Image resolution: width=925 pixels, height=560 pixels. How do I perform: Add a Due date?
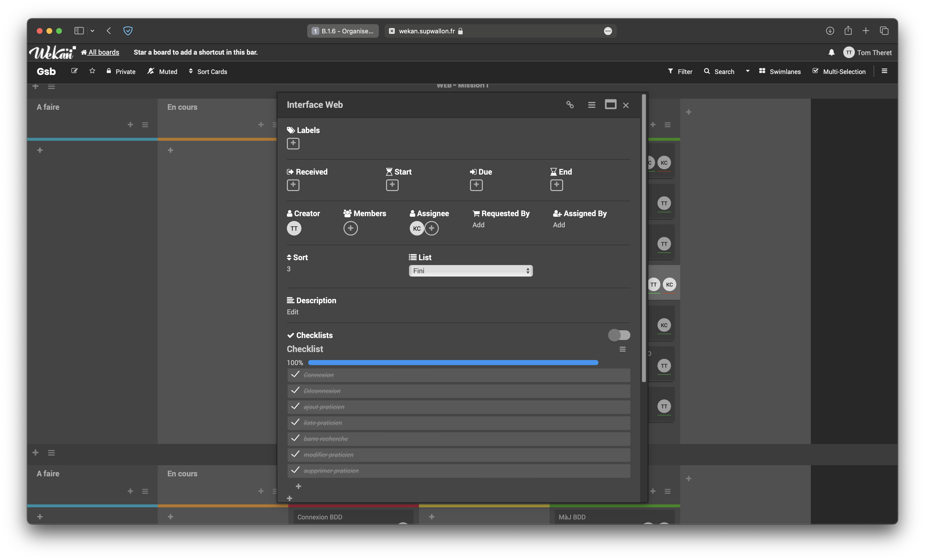476,185
